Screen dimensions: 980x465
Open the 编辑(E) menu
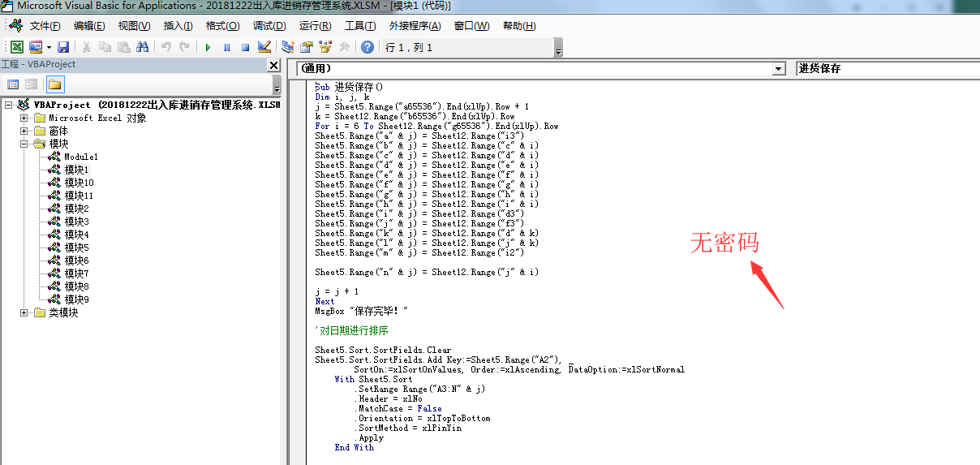[x=89, y=26]
